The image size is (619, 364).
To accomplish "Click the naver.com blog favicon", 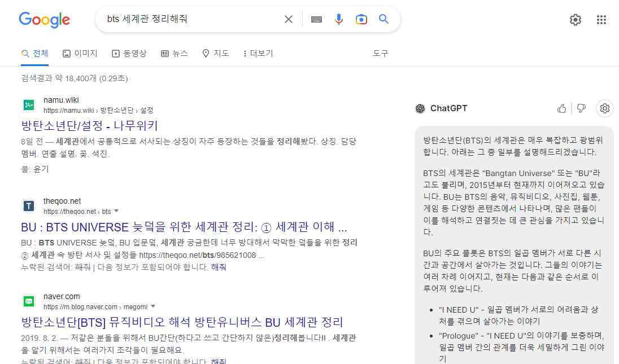I will pos(28,301).
